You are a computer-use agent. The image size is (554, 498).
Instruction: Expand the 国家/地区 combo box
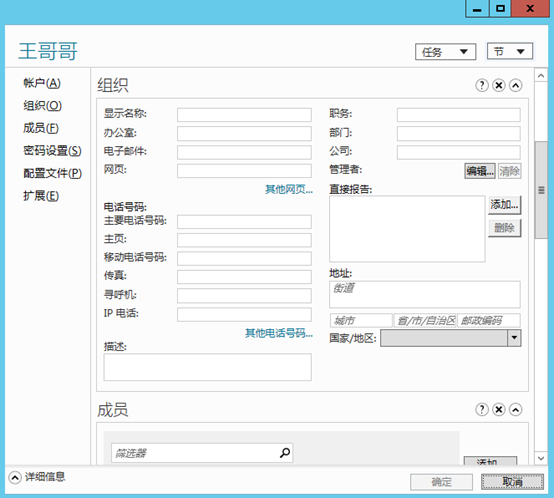click(x=514, y=338)
